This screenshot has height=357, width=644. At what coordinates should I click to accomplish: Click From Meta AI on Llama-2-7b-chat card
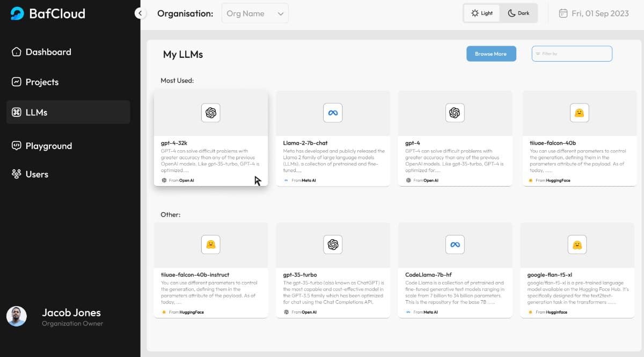[300, 180]
